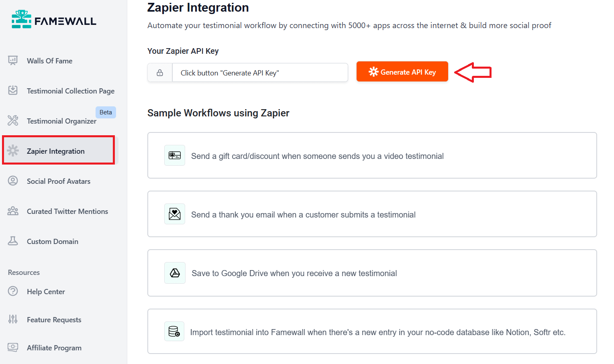
Task: Click the Social Proof Avatars user icon
Action: (13, 181)
